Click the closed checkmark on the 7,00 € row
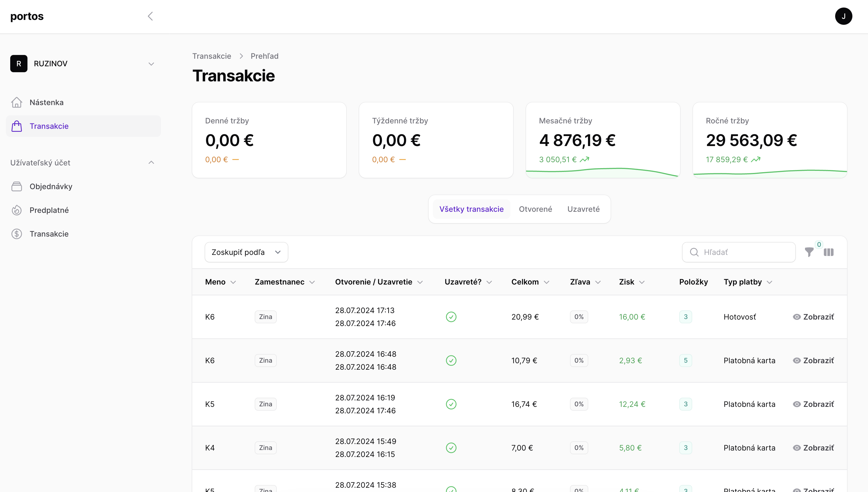The width and height of the screenshot is (868, 492). point(451,448)
